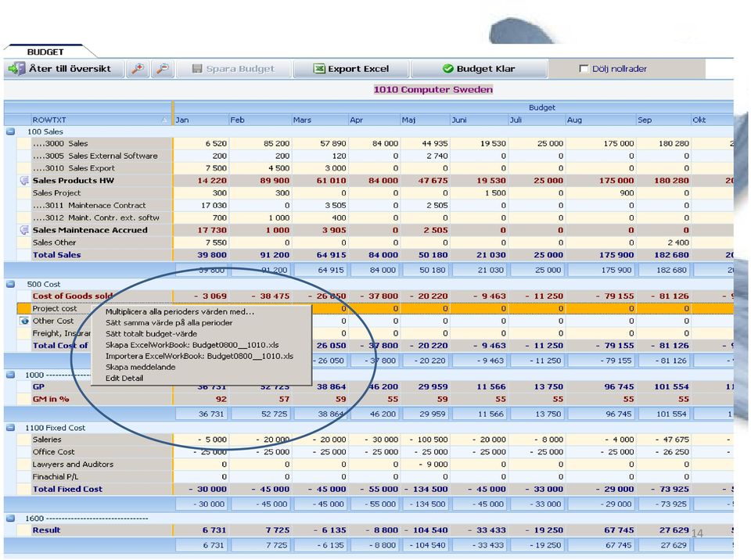
Task: Click the Budget Klar button
Action: [x=479, y=69]
